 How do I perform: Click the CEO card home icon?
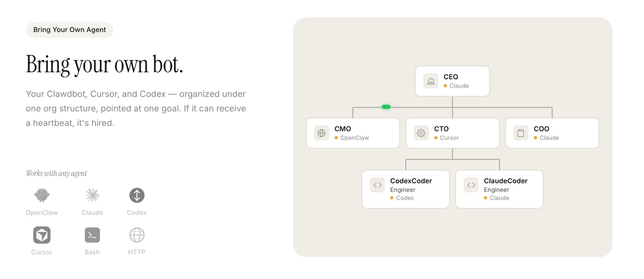pyautogui.click(x=431, y=81)
